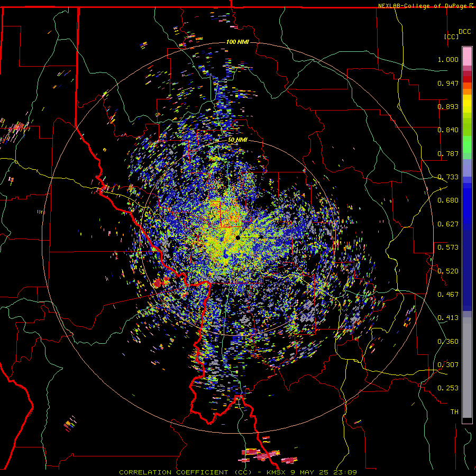This screenshot has height=476, width=476.
Task: Click the Correlation Coefficient KMSX caption
Action: coord(237,472)
